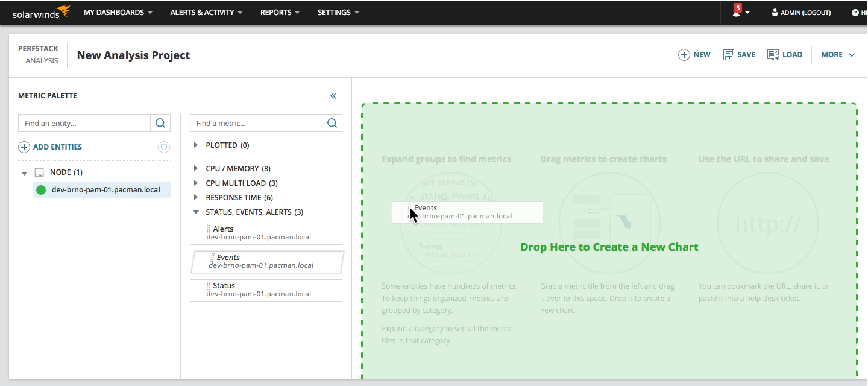
Task: Search entities using magnifier icon
Action: click(x=160, y=123)
